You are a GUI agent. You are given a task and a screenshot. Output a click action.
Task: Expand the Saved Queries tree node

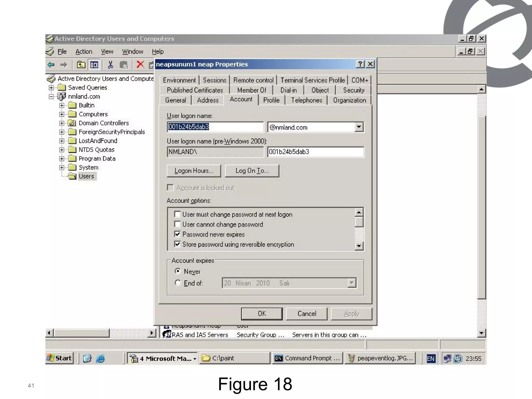(x=51, y=88)
